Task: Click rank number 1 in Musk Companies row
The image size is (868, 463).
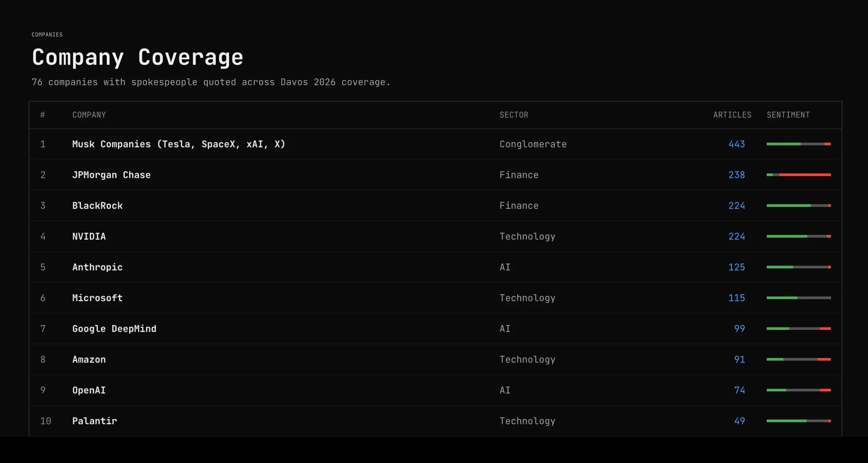Action: tap(43, 144)
